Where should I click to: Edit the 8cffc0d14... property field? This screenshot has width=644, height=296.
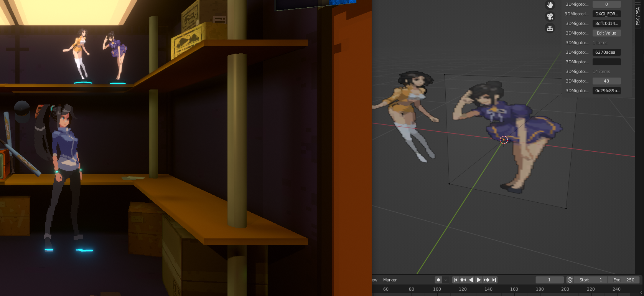pos(606,23)
